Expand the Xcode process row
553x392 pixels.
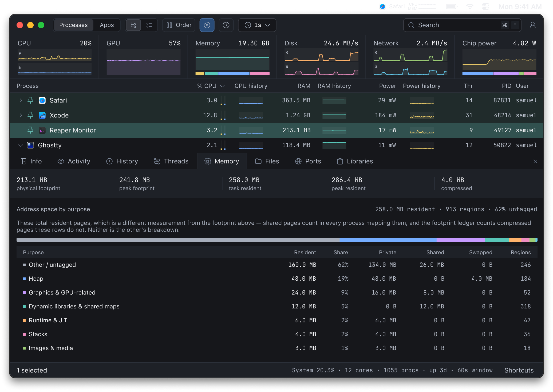21,115
